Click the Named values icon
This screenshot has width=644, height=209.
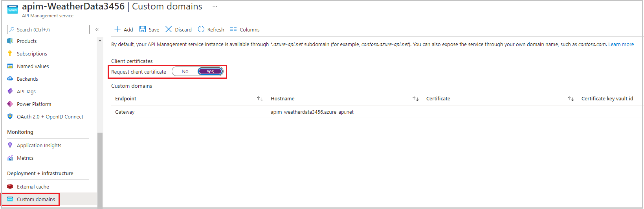tap(10, 66)
